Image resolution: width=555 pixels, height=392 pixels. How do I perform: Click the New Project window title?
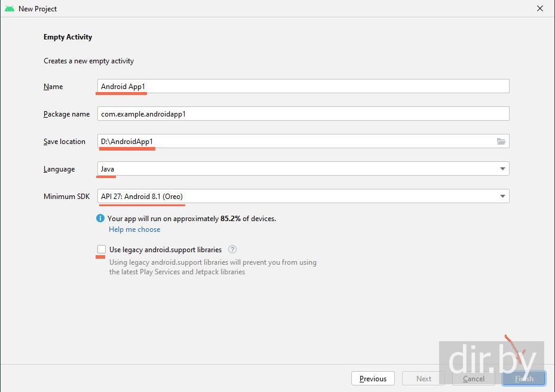(x=38, y=9)
